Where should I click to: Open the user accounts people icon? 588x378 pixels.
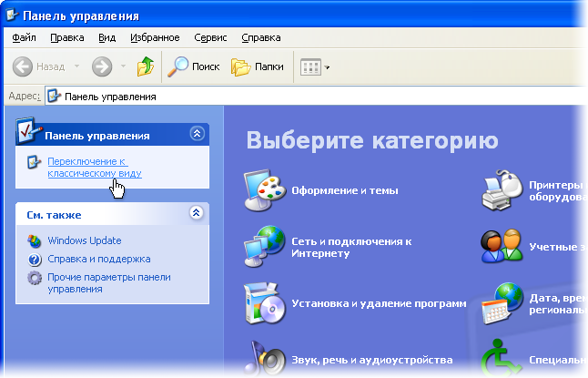[x=502, y=246]
